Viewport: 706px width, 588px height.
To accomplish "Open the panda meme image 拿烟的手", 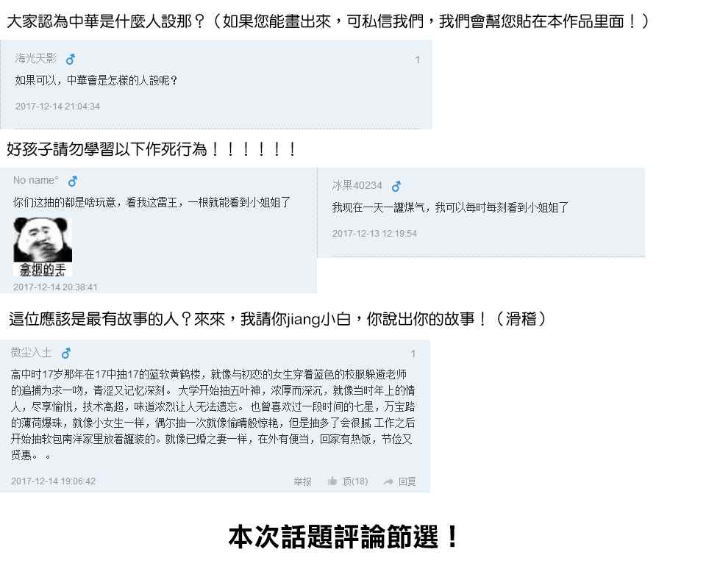I will coord(43,247).
